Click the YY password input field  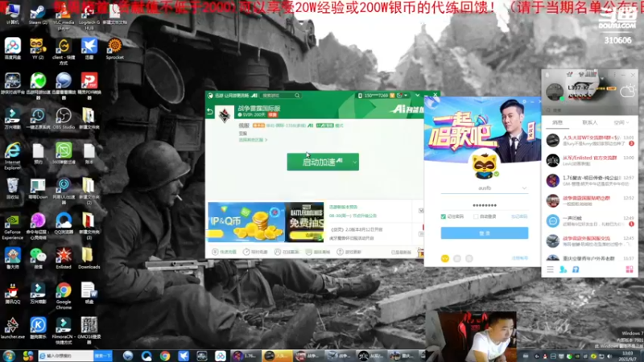point(485,205)
